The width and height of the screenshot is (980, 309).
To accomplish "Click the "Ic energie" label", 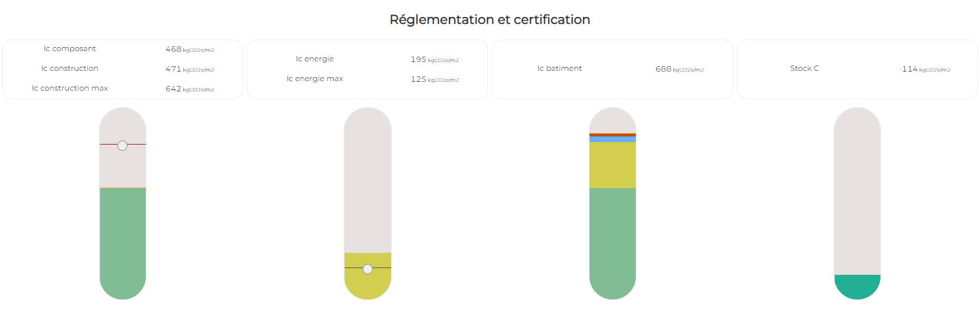I will [314, 59].
